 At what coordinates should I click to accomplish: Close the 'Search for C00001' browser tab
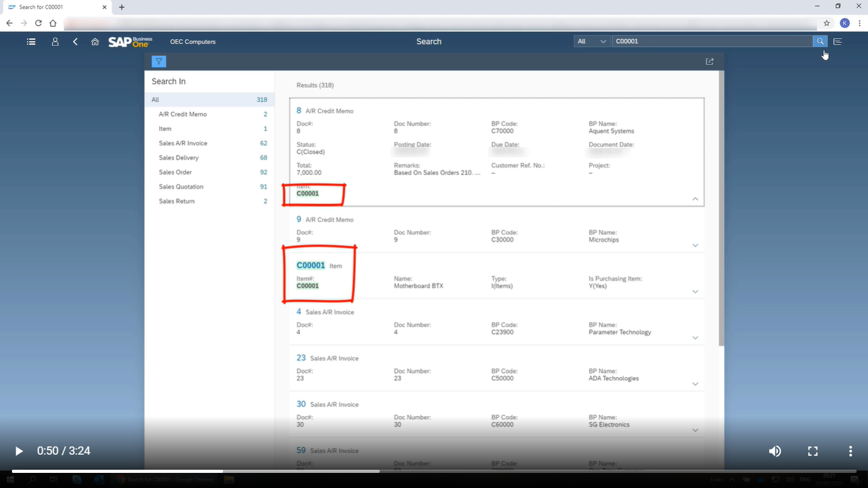click(x=105, y=7)
